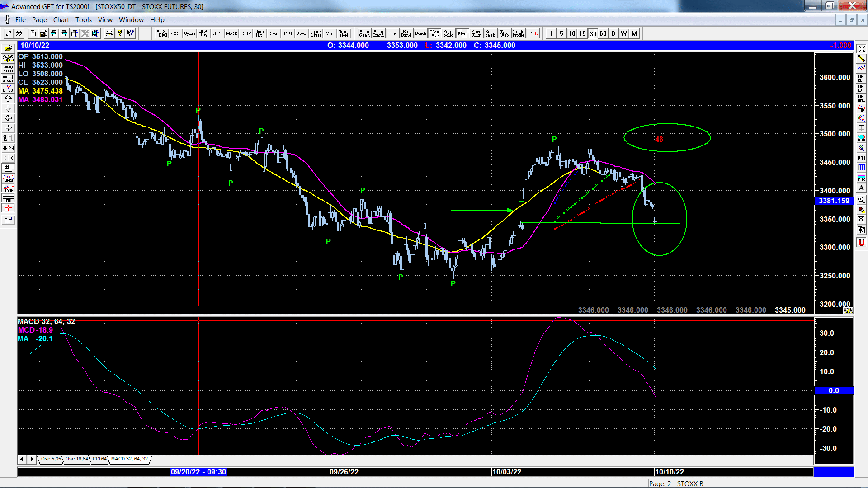Open the Chart menu

61,20
